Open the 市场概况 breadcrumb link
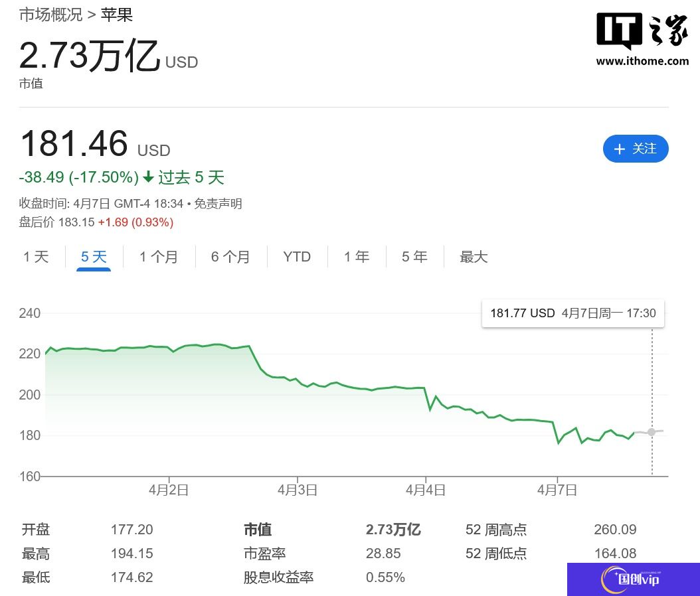Screen dimensions: 700x596 51,15
